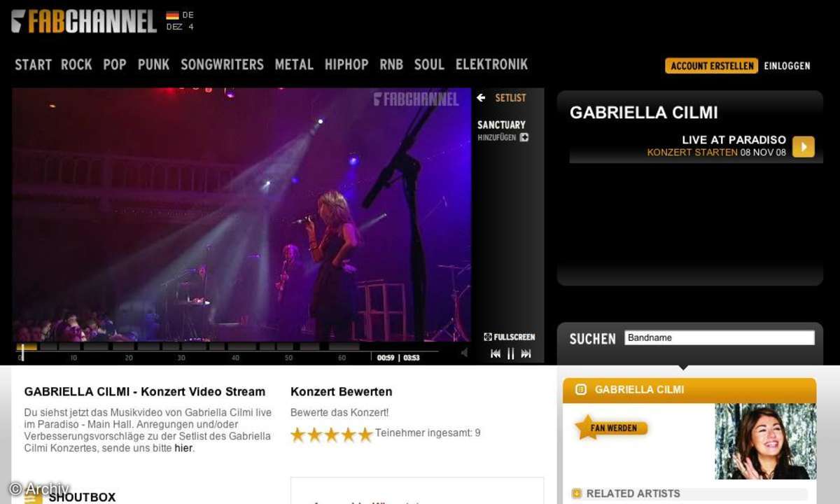This screenshot has height=504, width=840.
Task: Open the PUNK genre
Action: (153, 64)
